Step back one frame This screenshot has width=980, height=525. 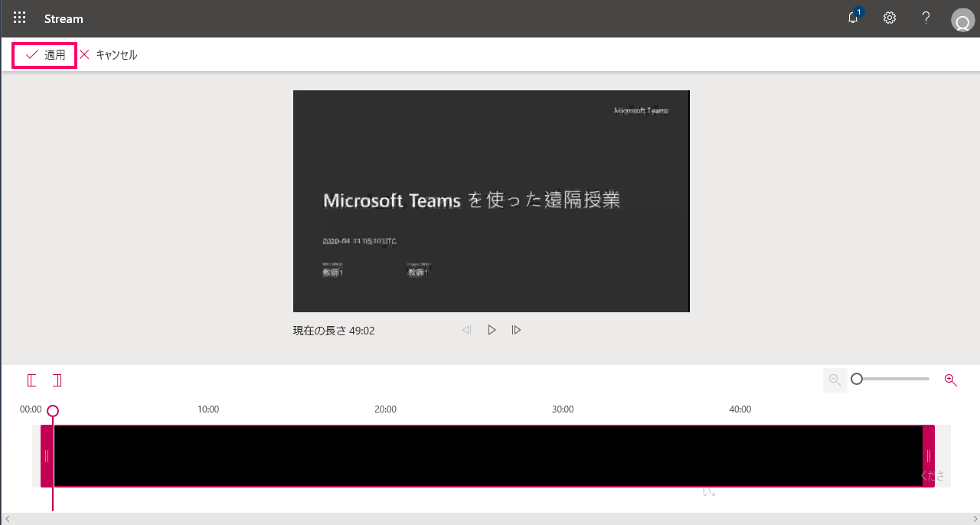(467, 330)
